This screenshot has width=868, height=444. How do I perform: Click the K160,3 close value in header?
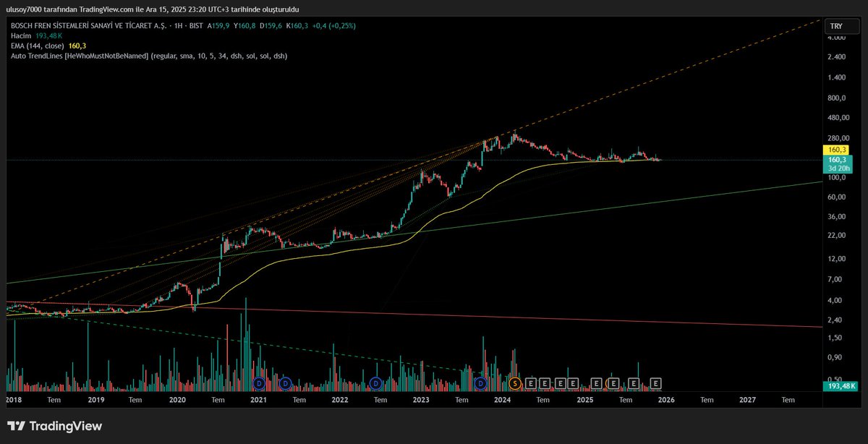pyautogui.click(x=297, y=25)
